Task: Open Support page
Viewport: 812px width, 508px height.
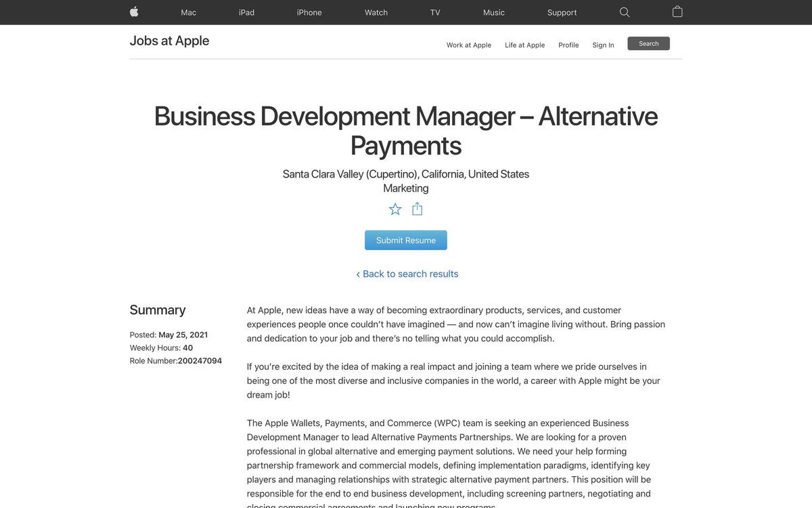Action: point(562,12)
